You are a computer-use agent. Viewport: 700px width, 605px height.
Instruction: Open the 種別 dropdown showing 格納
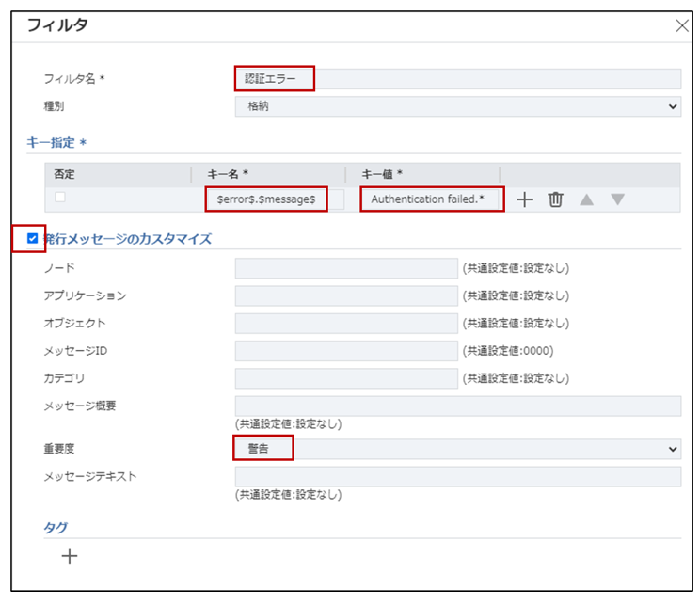[457, 106]
